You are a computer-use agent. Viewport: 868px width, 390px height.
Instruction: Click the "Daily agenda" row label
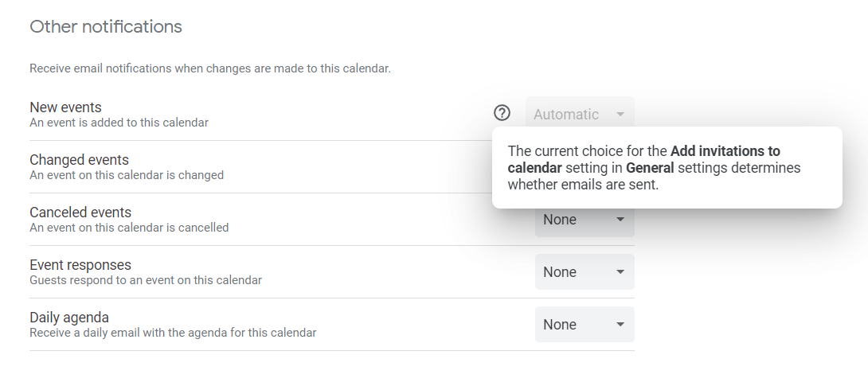point(69,318)
